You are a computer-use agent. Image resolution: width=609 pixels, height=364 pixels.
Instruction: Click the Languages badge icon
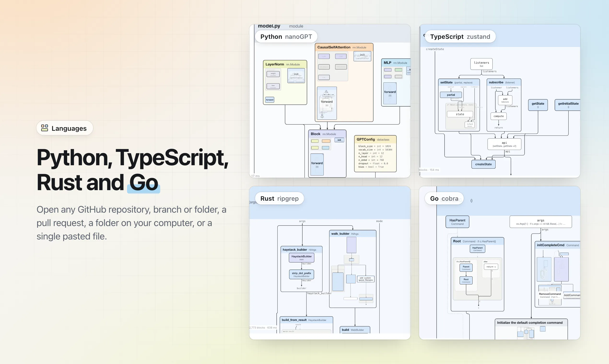44,128
